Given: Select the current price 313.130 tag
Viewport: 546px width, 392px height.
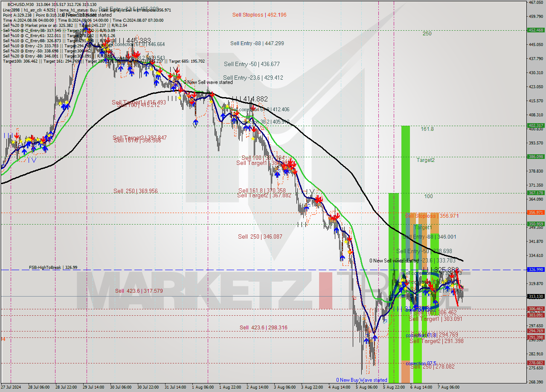Looking at the screenshot, I should tap(536, 297).
